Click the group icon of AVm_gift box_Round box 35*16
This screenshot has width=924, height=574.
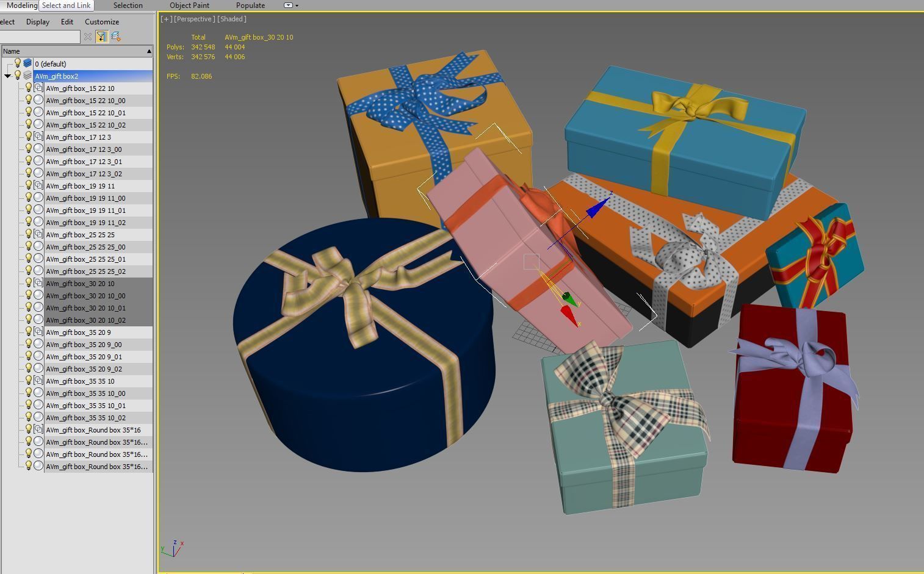[x=38, y=429]
